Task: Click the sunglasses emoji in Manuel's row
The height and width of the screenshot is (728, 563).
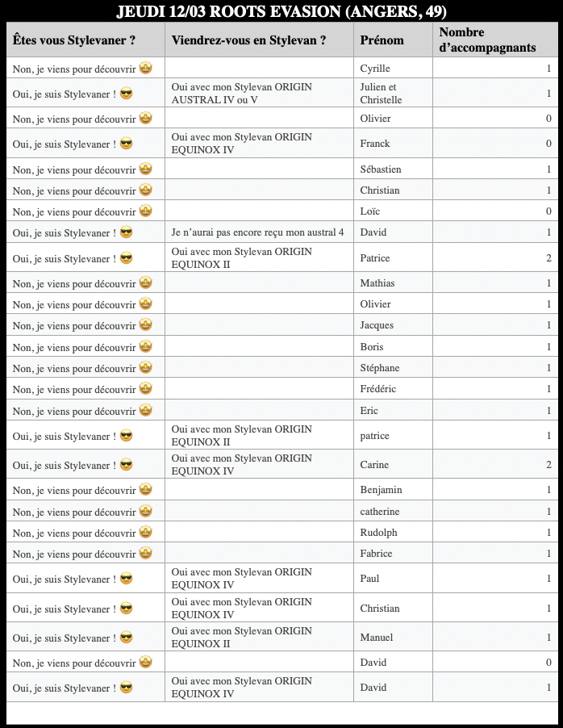Action: click(126, 638)
